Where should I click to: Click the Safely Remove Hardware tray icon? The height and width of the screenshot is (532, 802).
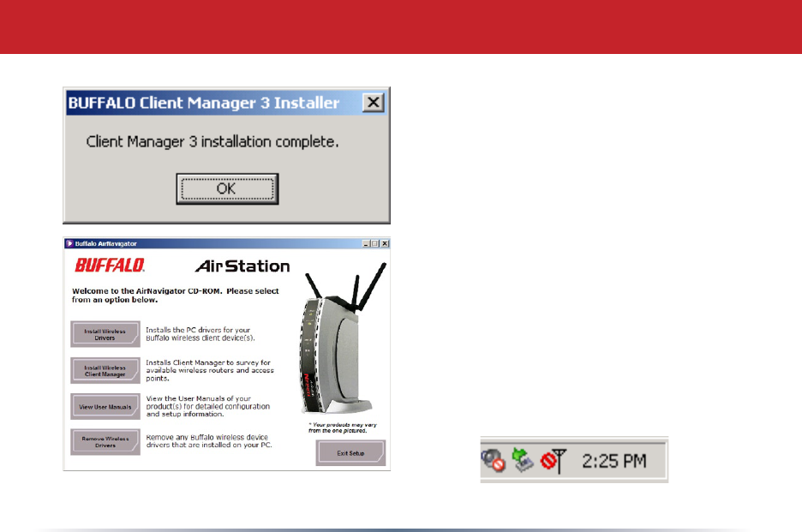coord(523,460)
